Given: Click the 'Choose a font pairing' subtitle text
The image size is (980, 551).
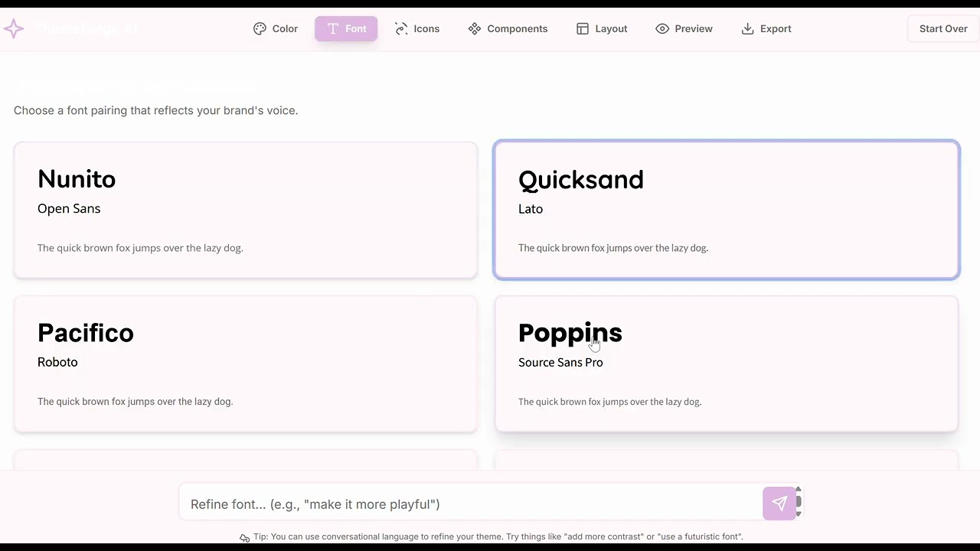Looking at the screenshot, I should point(156,110).
